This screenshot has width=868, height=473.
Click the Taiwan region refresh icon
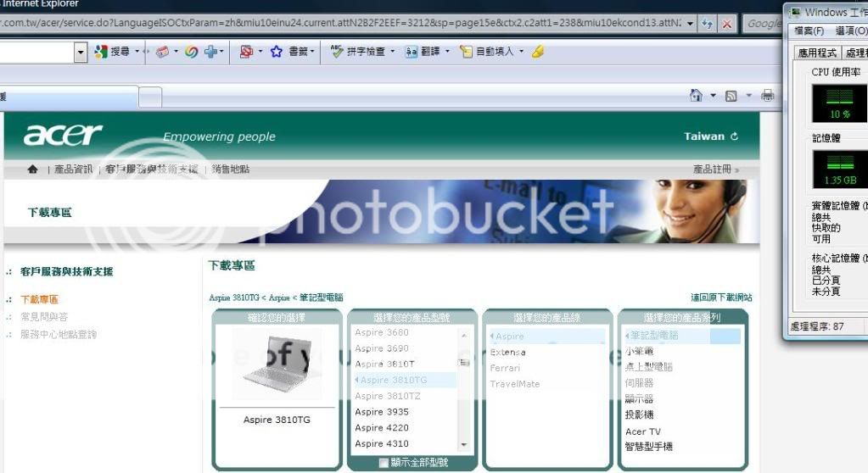[x=734, y=136]
